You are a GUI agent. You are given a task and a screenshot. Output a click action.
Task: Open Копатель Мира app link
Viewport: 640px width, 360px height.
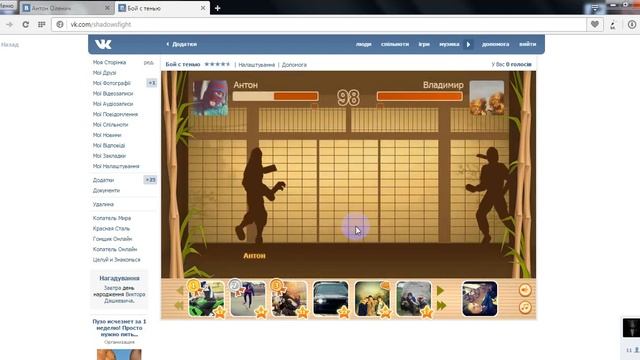pos(112,218)
